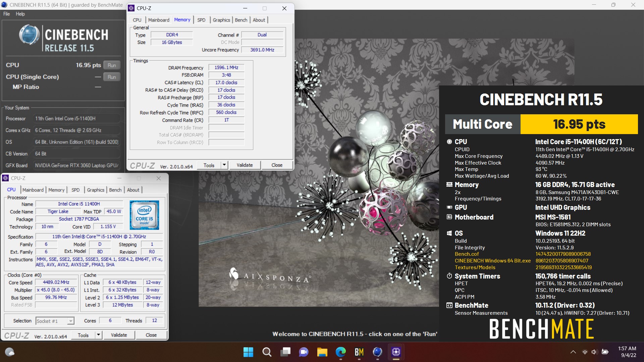
Task: Open taskbar Search
Action: [x=267, y=352]
